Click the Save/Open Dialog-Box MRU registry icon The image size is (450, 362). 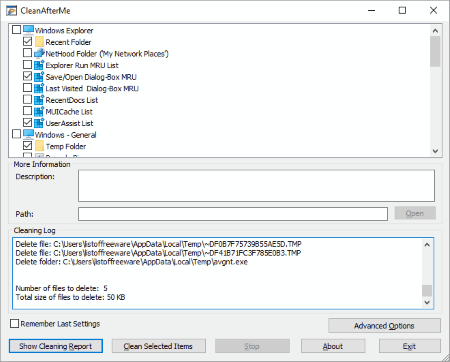click(39, 77)
